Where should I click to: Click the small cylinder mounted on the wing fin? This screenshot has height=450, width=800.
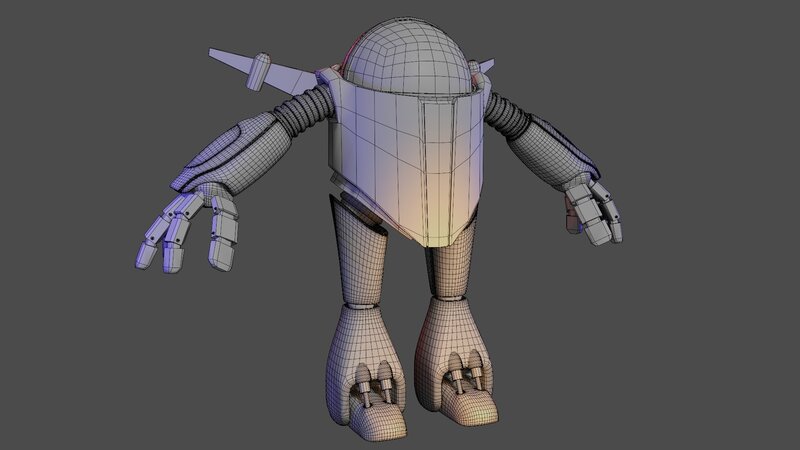click(x=261, y=70)
